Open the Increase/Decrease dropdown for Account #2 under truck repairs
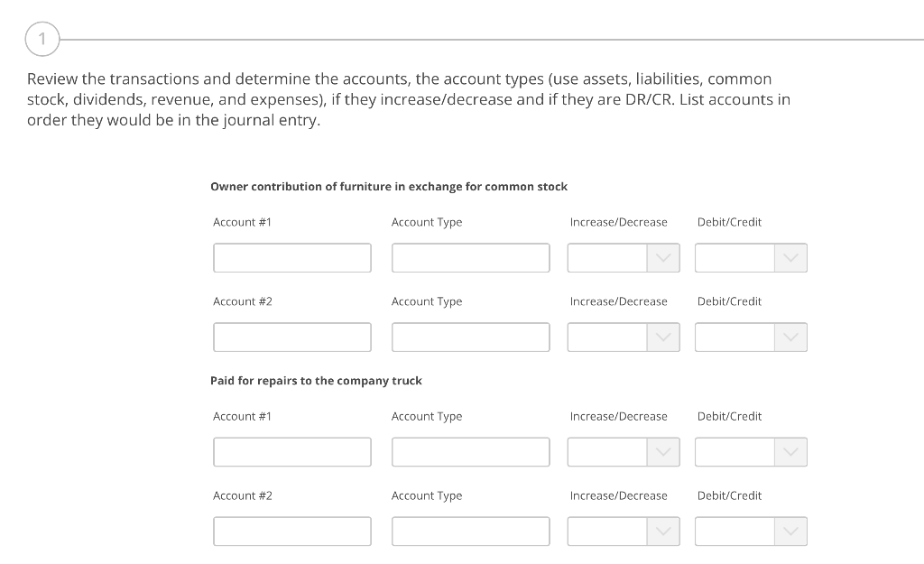Viewport: 924px width, 564px height. click(x=623, y=531)
